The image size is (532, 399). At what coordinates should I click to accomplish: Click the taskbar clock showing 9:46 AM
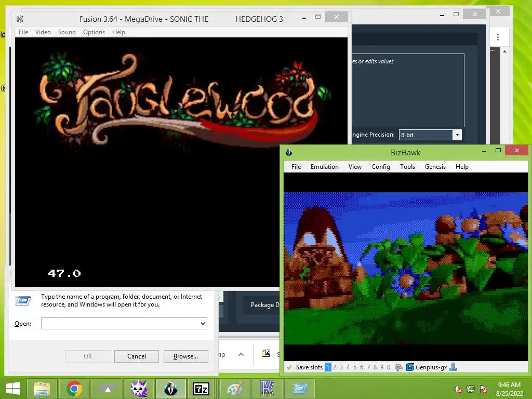(x=509, y=389)
